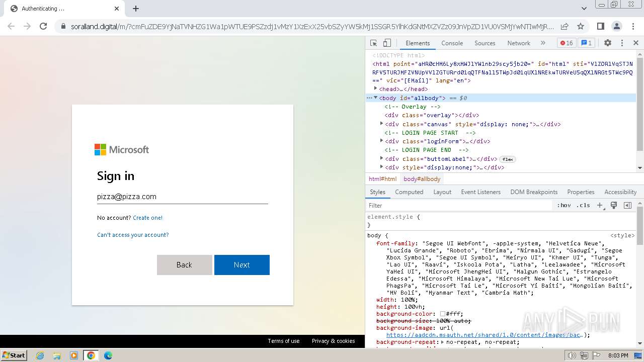Launch Internet Explorer from taskbar

tap(40, 355)
